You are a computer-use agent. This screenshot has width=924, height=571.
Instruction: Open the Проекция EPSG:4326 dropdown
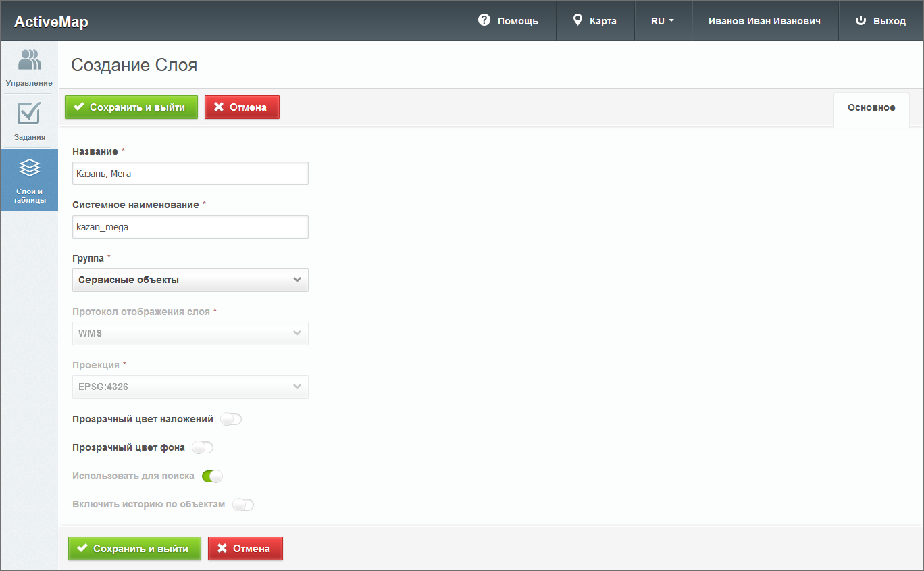190,387
